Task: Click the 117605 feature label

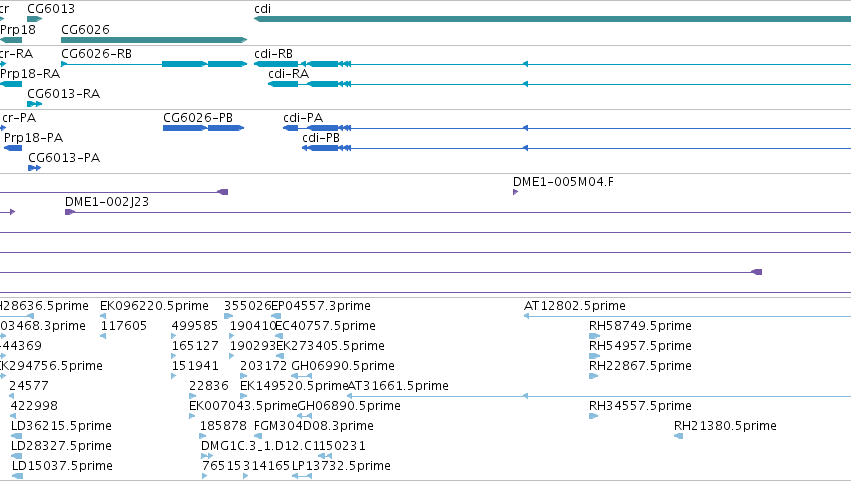Action: pos(124,326)
